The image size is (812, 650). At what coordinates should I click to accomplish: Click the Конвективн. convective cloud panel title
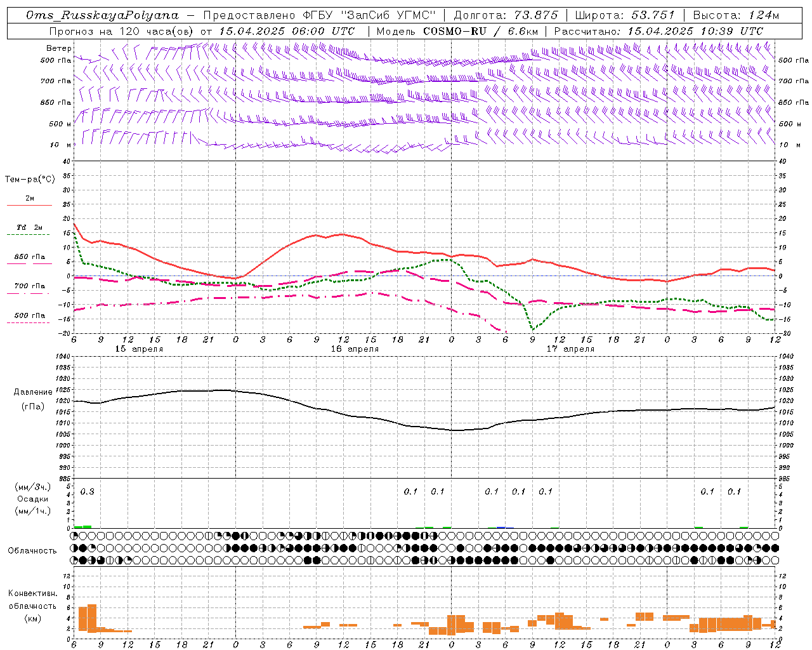[32, 594]
